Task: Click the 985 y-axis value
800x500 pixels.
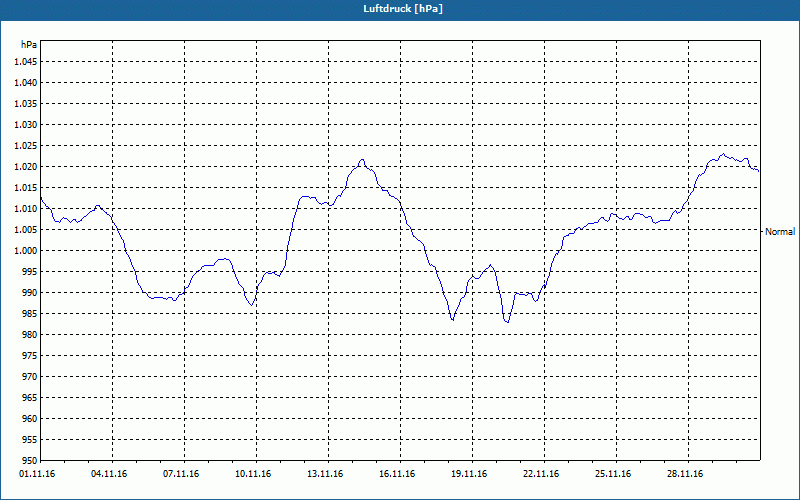Action: point(30,314)
